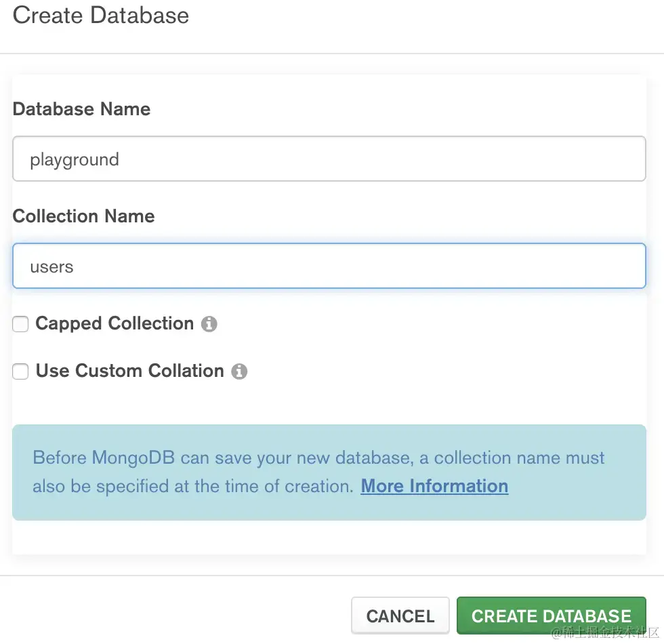664x644 pixels.
Task: Click the Use Custom Collation info icon
Action: click(239, 371)
